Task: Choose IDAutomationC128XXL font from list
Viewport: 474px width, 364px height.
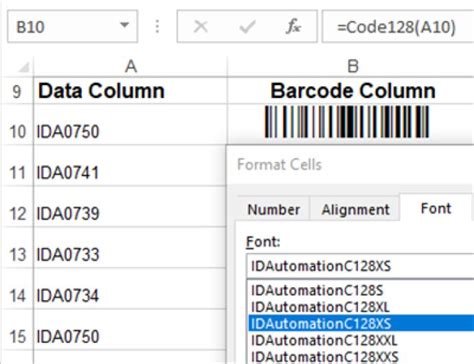Action: pos(361,340)
